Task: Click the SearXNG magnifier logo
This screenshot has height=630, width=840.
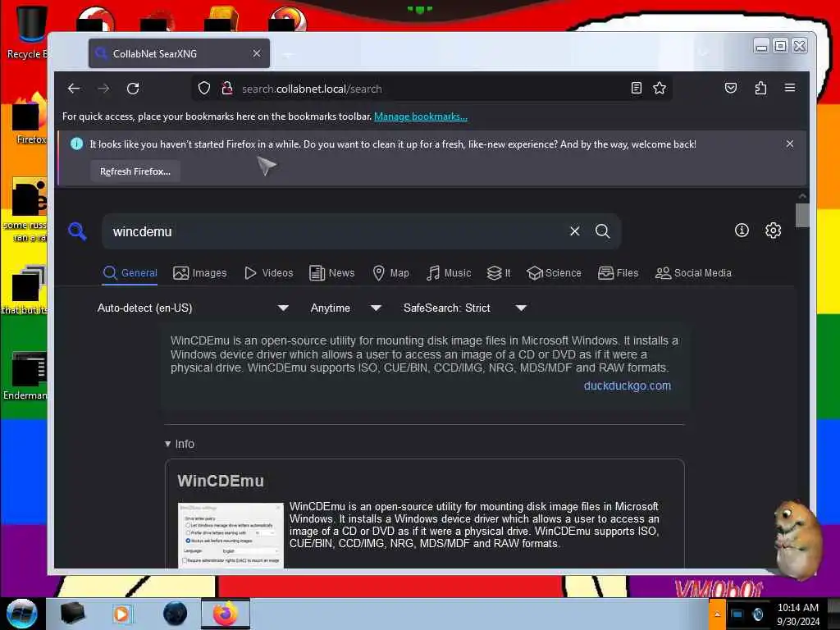Action: pos(77,231)
